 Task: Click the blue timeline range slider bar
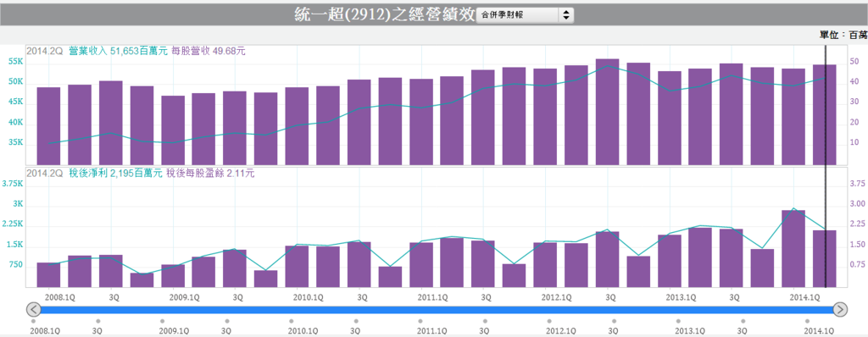[437, 309]
